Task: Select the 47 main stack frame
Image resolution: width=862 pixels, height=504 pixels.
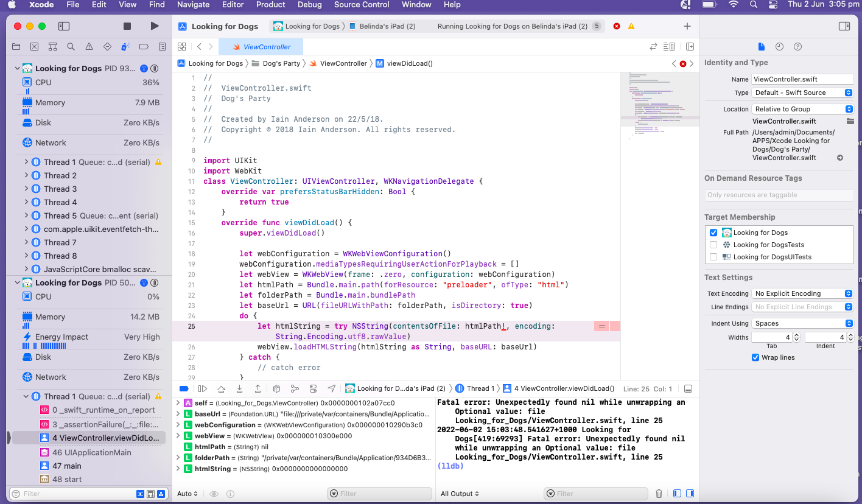Action: point(66,466)
